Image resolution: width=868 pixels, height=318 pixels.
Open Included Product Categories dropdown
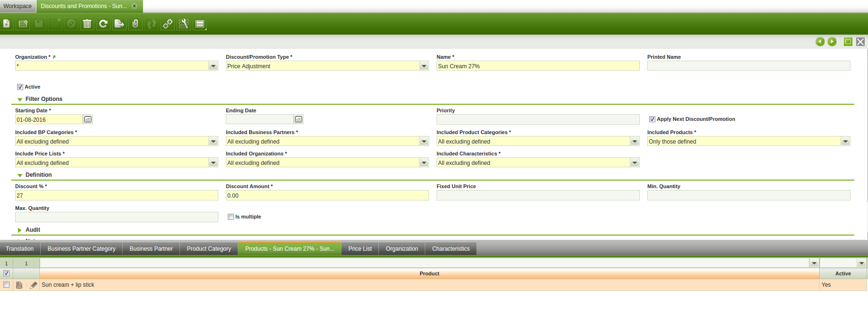635,141
